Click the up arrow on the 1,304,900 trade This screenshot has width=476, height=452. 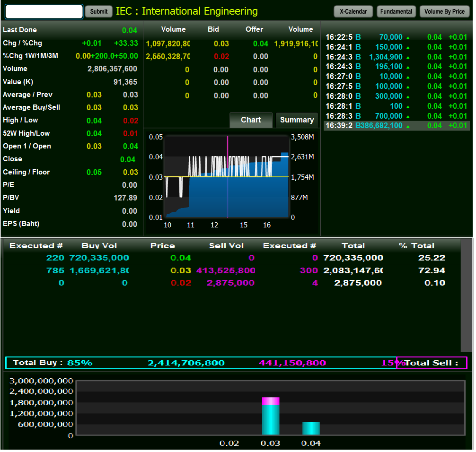408,58
